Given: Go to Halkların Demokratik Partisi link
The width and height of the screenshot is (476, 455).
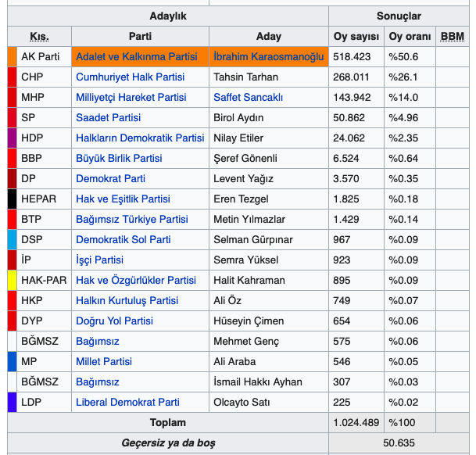Looking at the screenshot, I should pos(140,138).
